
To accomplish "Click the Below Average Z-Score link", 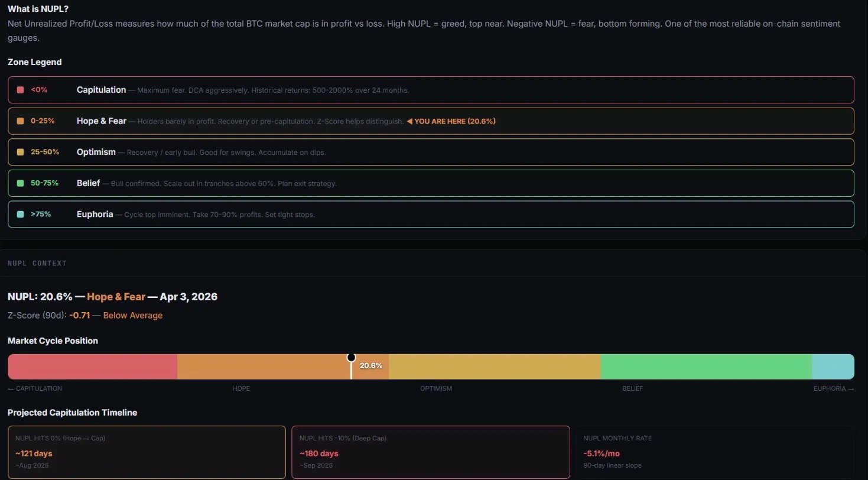I will coord(132,315).
